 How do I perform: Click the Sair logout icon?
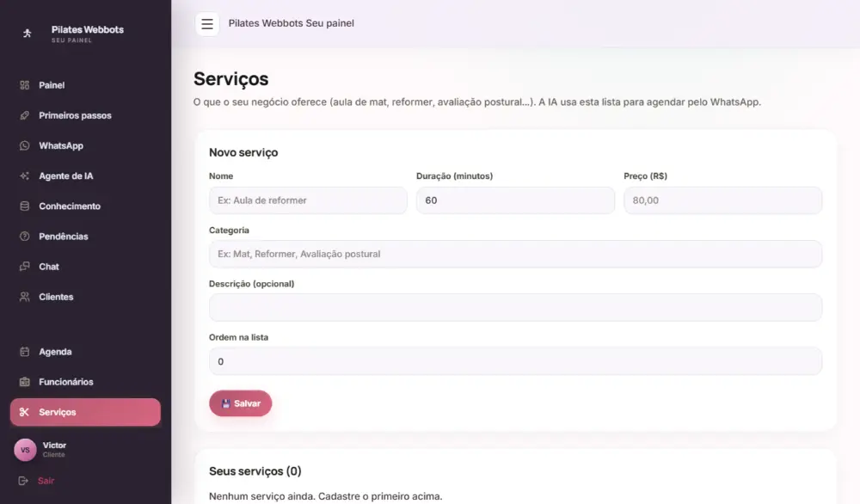23,481
